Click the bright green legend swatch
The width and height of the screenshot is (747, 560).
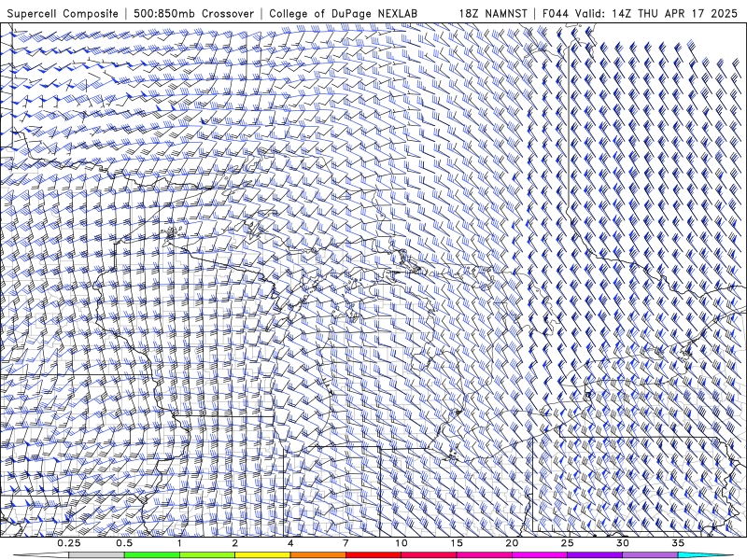(152, 555)
